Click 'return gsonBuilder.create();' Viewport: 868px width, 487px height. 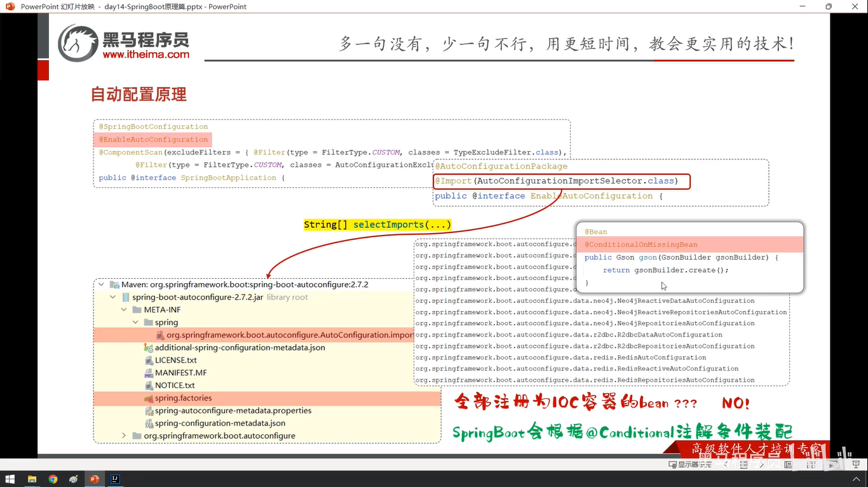pyautogui.click(x=666, y=270)
